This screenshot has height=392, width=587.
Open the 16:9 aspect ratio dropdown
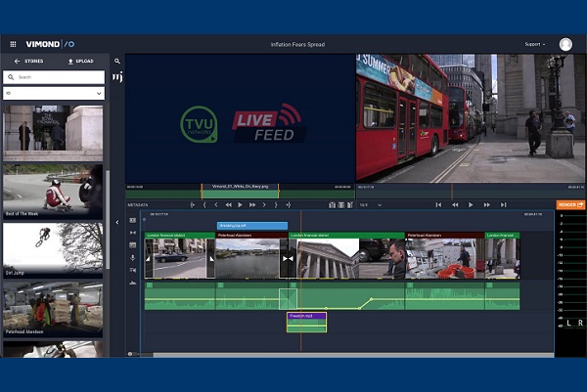coord(371,205)
